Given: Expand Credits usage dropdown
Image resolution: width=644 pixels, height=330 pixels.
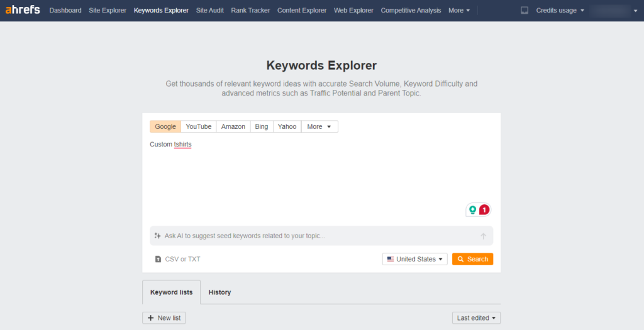Looking at the screenshot, I should (x=560, y=10).
